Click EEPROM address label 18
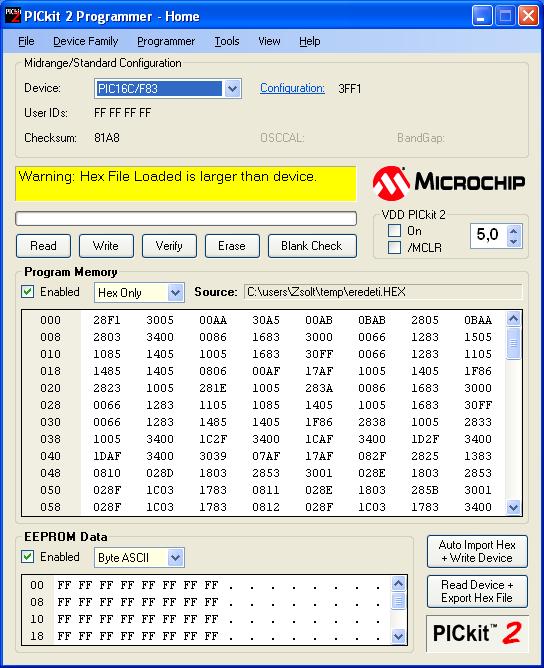Viewport: 544px width, 668px height. click(x=37, y=636)
